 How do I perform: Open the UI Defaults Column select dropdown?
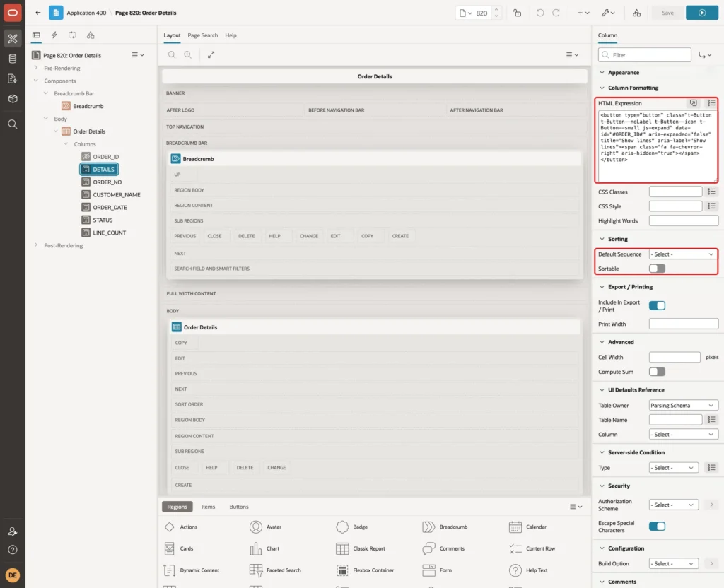pos(684,435)
